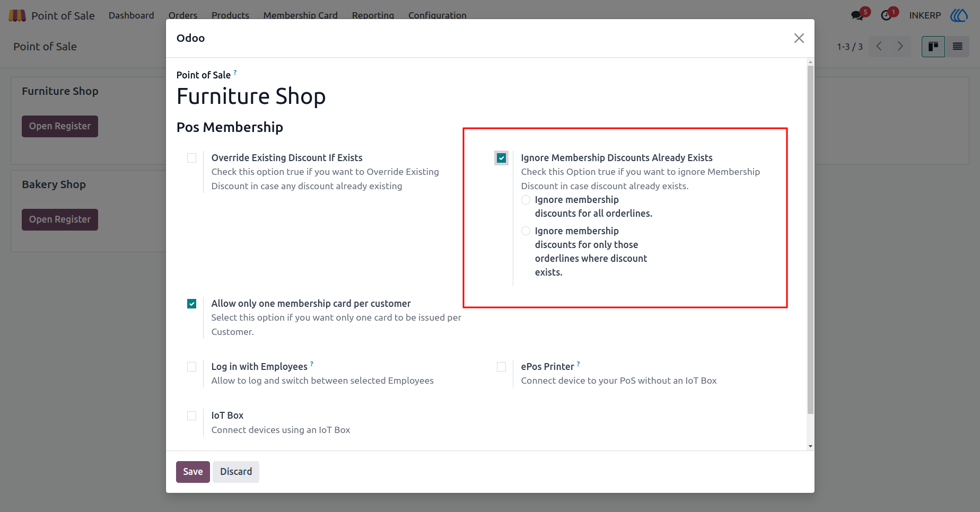Click the Pos Membership section heading

(230, 127)
